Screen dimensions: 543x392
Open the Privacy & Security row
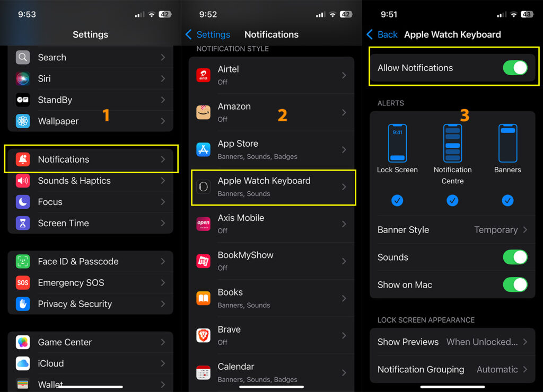tap(90, 304)
